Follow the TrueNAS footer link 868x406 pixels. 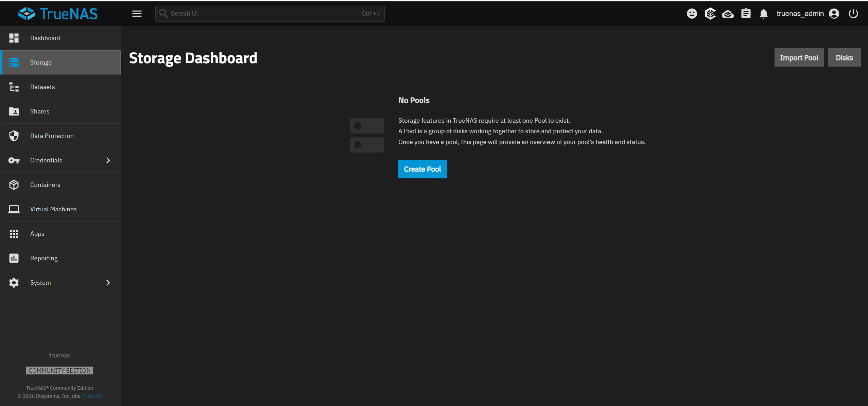coord(92,396)
